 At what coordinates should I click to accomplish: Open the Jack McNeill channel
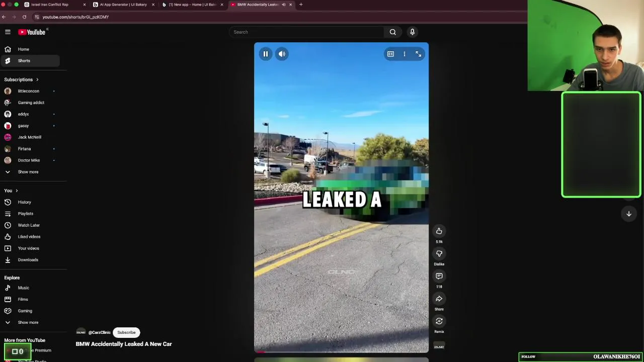pos(30,137)
